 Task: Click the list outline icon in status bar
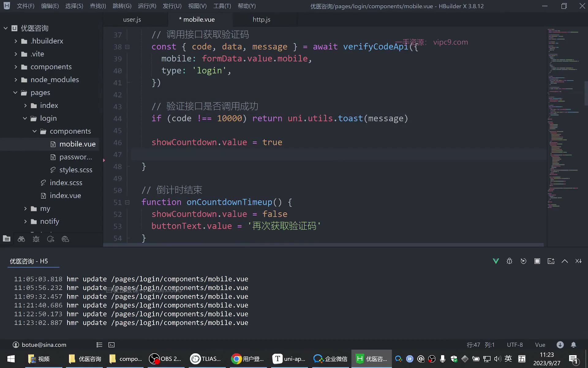pos(99,345)
